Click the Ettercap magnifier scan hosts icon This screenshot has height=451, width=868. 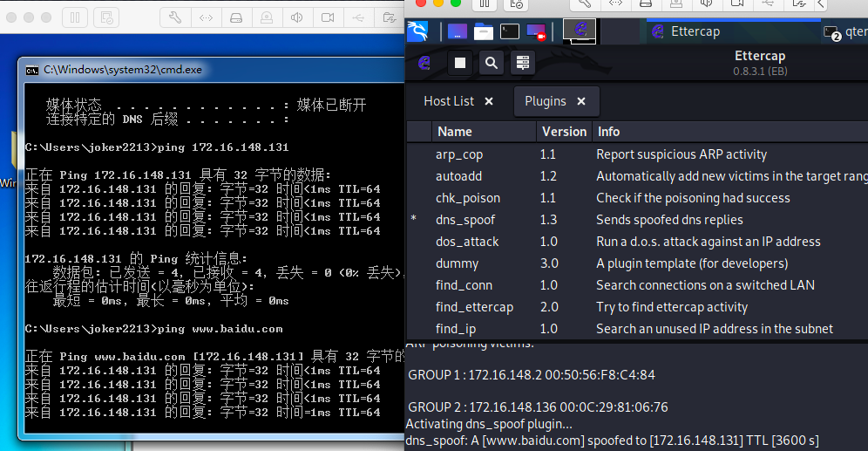click(492, 63)
